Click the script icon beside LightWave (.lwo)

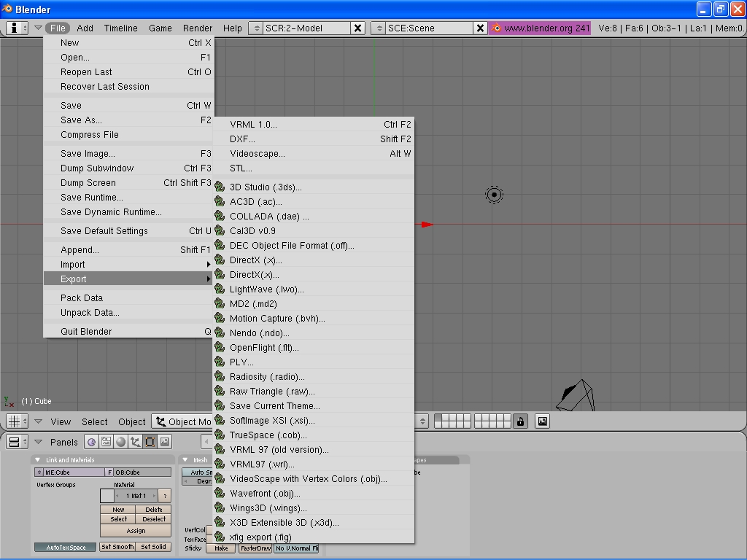[220, 289]
